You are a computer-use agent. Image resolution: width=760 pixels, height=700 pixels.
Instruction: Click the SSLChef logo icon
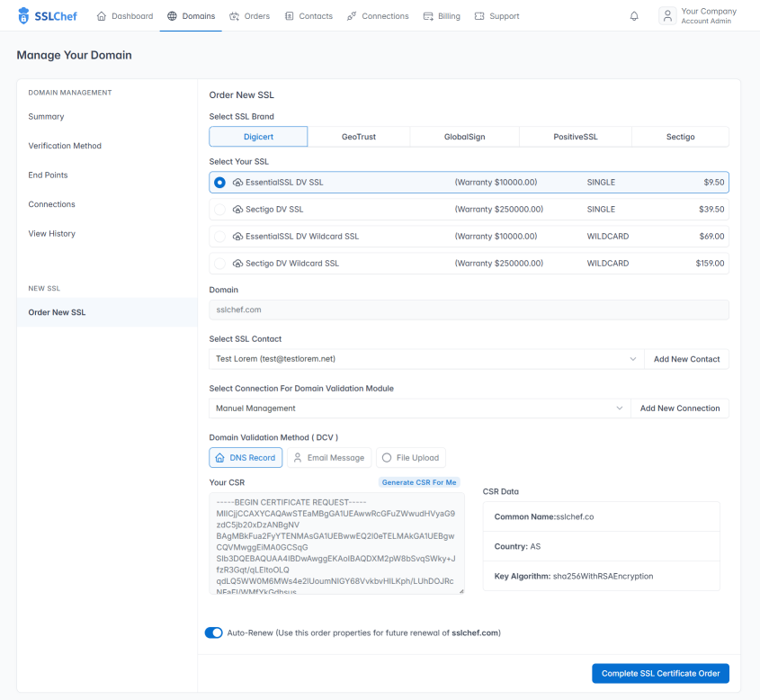23,16
